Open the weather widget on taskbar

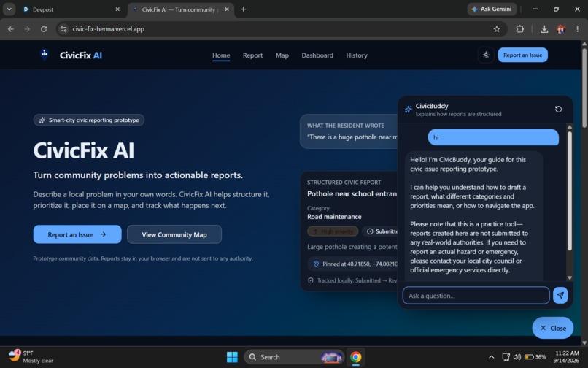pos(31,356)
